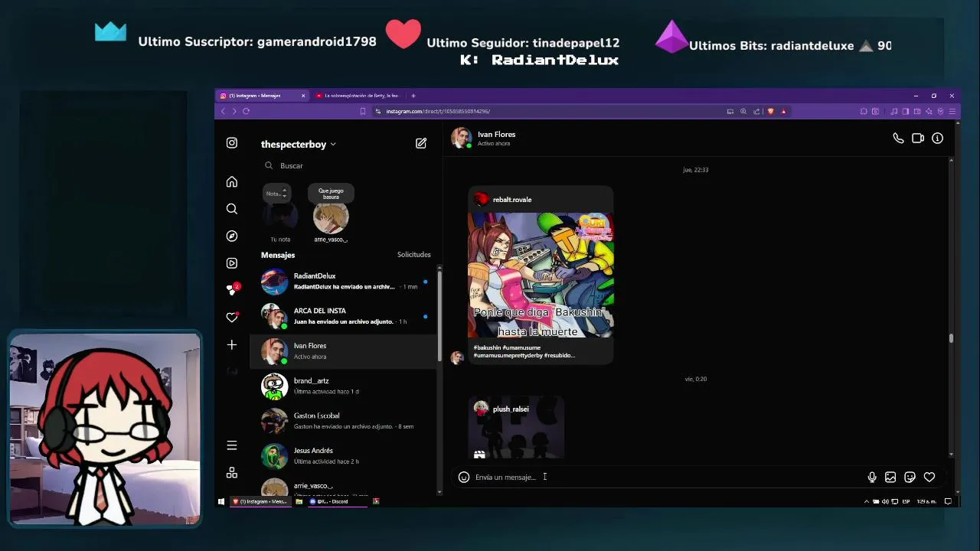Open volume control in system tray
This screenshot has height=551, width=980.
[x=885, y=501]
